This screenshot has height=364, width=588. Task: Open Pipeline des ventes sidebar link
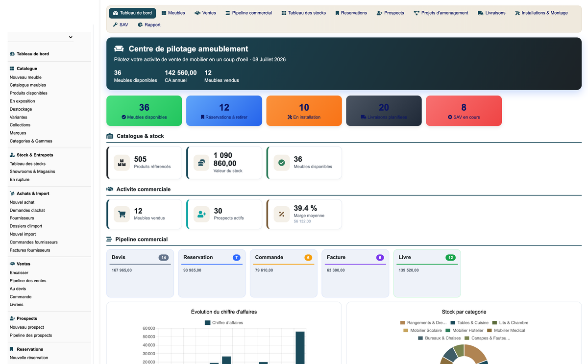tap(28, 281)
